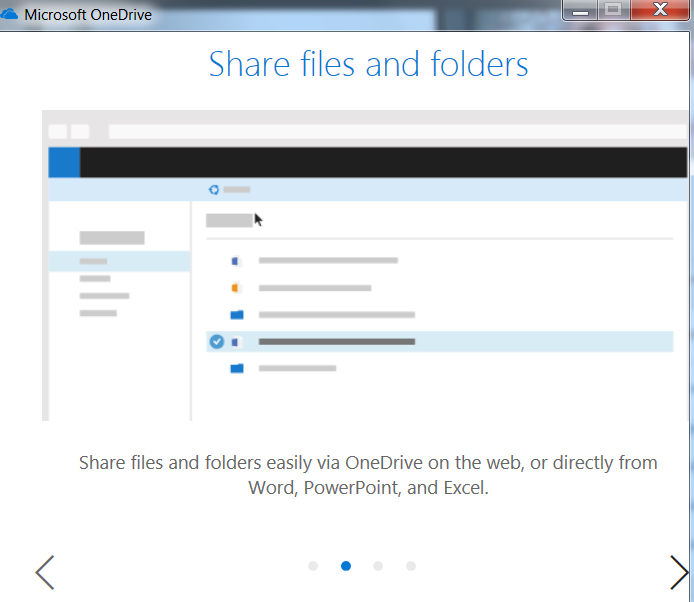This screenshot has height=602, width=694.
Task: Click the sync icon above the file list
Action: 213,189
